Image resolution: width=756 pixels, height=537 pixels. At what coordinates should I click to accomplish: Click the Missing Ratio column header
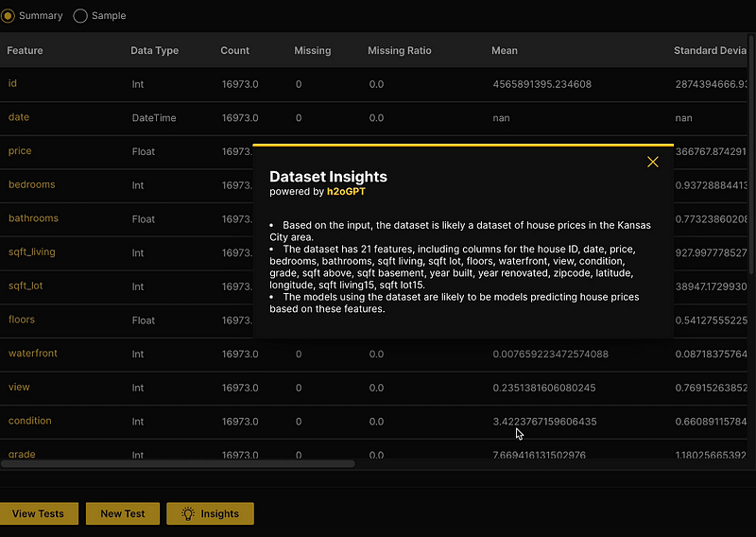398,50
